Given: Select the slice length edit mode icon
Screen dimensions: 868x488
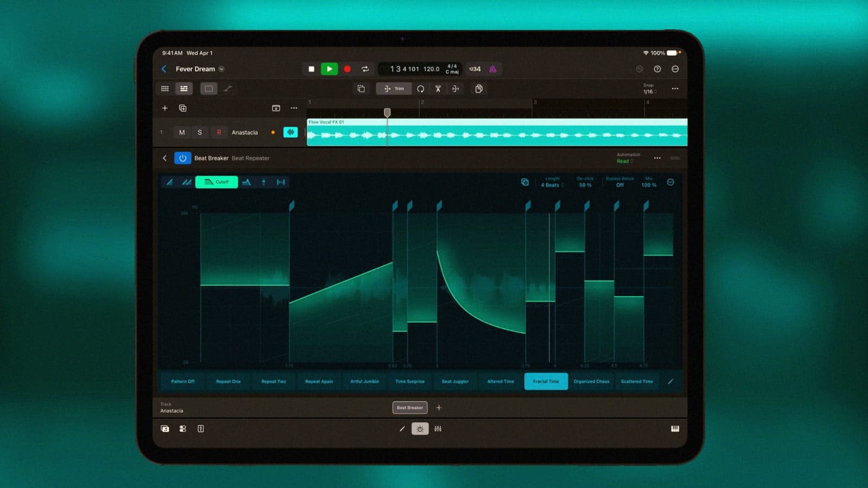Looking at the screenshot, I should pyautogui.click(x=281, y=182).
